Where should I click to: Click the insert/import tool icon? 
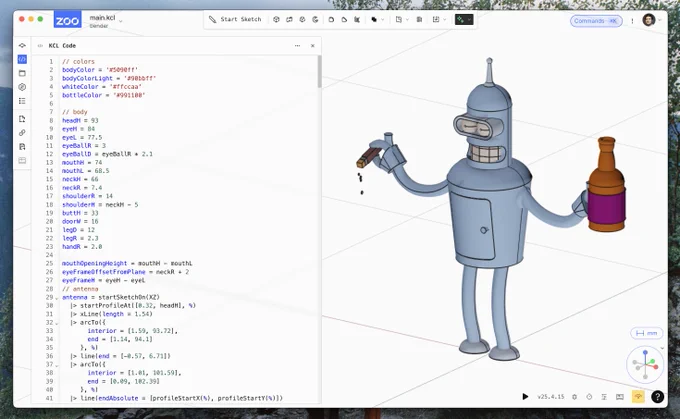[436, 20]
